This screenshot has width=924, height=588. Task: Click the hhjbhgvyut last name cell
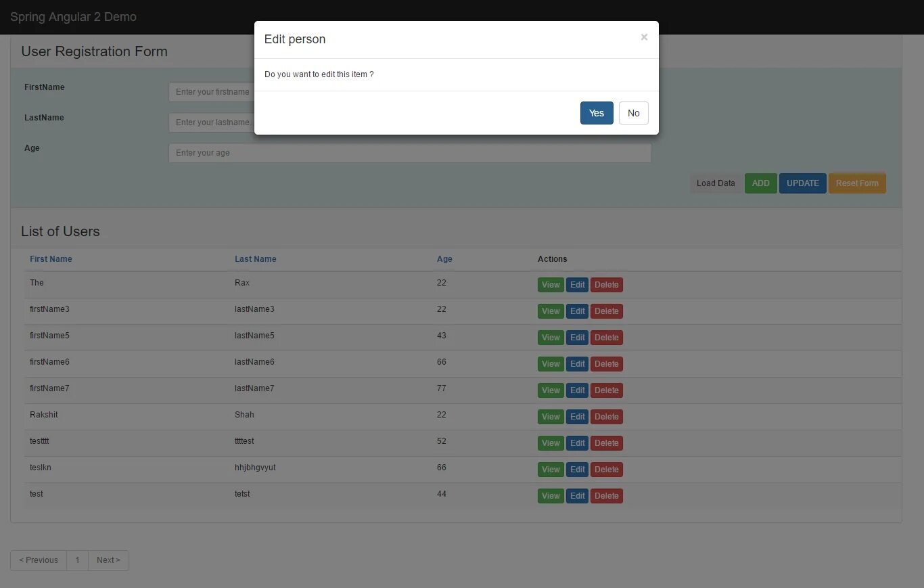pyautogui.click(x=255, y=468)
